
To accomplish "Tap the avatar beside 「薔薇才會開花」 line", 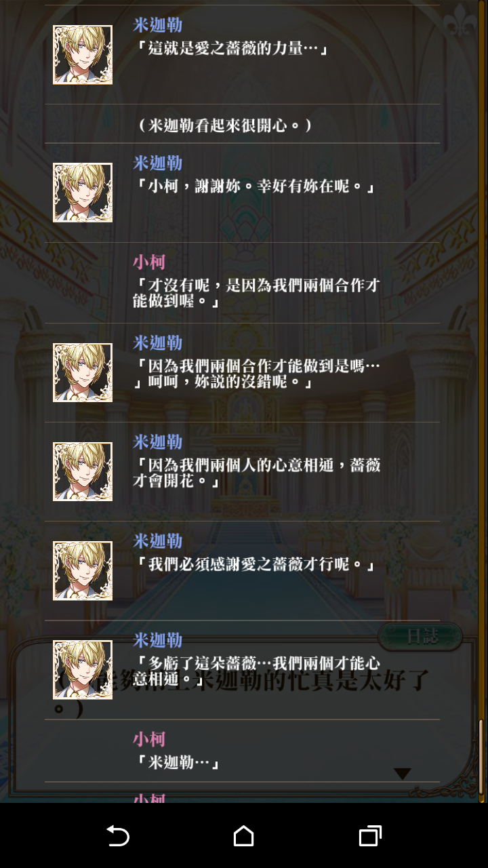I will pos(83,471).
